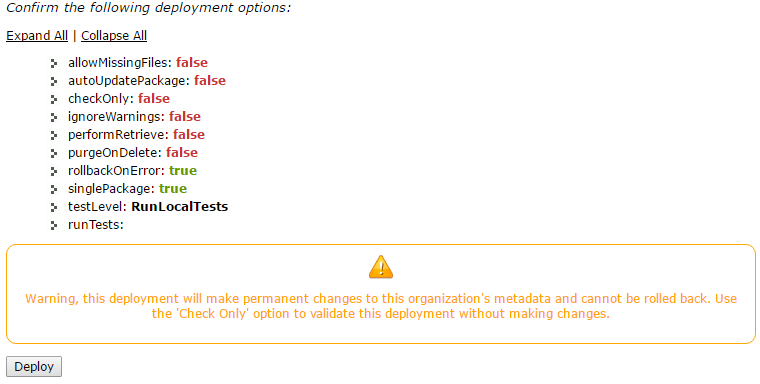Click the Expand All link
This screenshot has width=760, height=384.
click(37, 36)
